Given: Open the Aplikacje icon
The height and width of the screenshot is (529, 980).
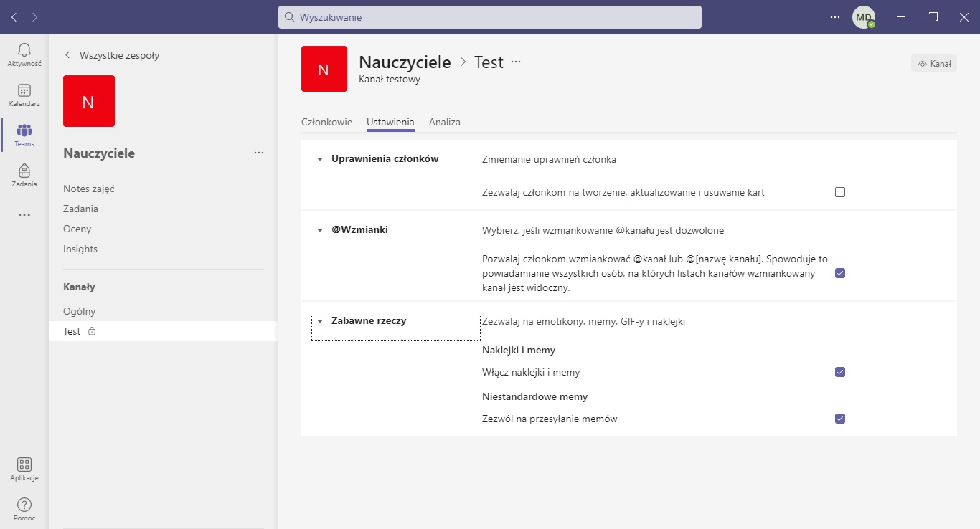Looking at the screenshot, I should [24, 465].
